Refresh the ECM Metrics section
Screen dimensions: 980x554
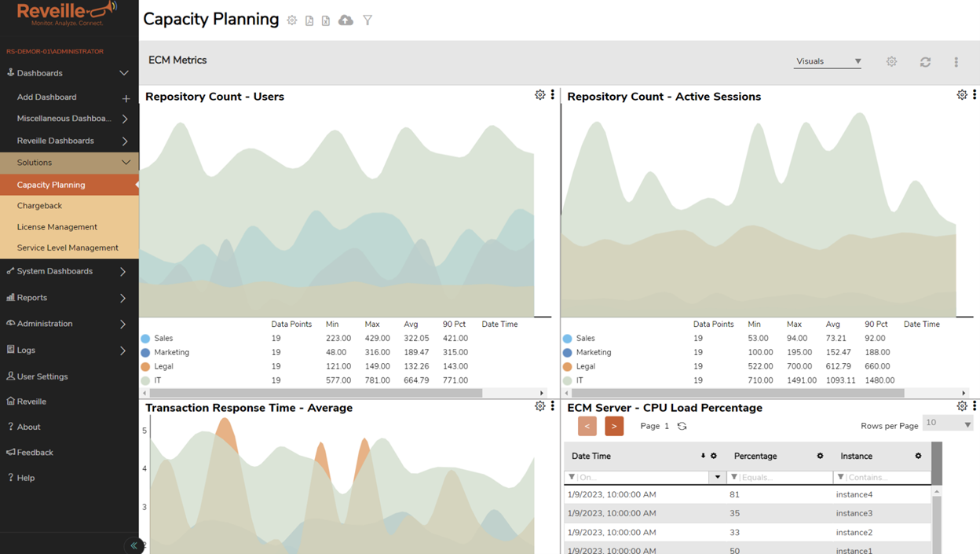pyautogui.click(x=925, y=61)
